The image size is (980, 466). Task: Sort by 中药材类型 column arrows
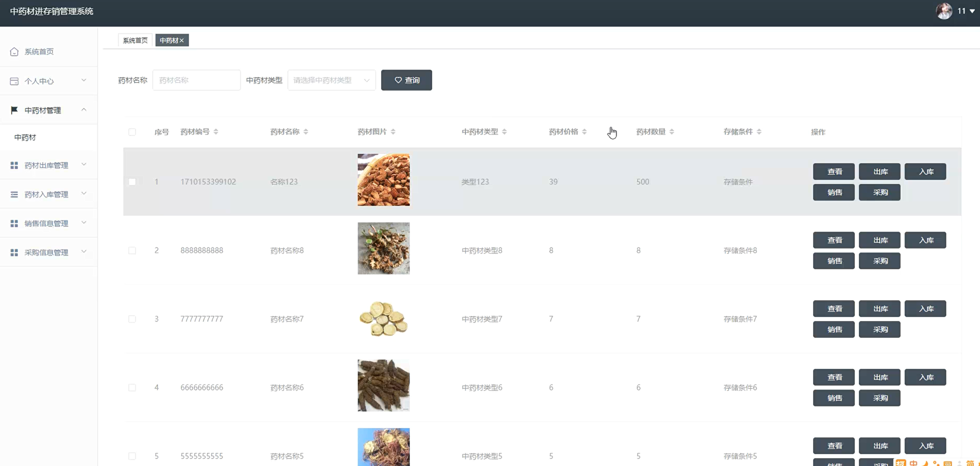point(505,132)
